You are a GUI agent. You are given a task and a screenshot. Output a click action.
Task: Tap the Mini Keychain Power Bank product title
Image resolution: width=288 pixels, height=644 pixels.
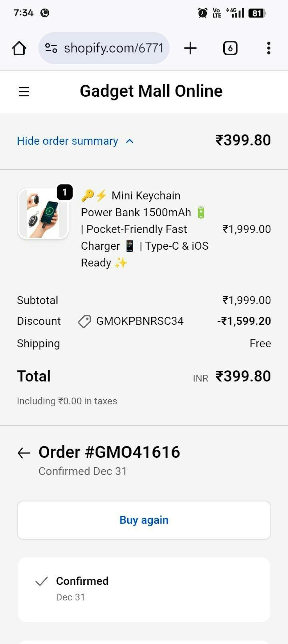[x=145, y=229]
